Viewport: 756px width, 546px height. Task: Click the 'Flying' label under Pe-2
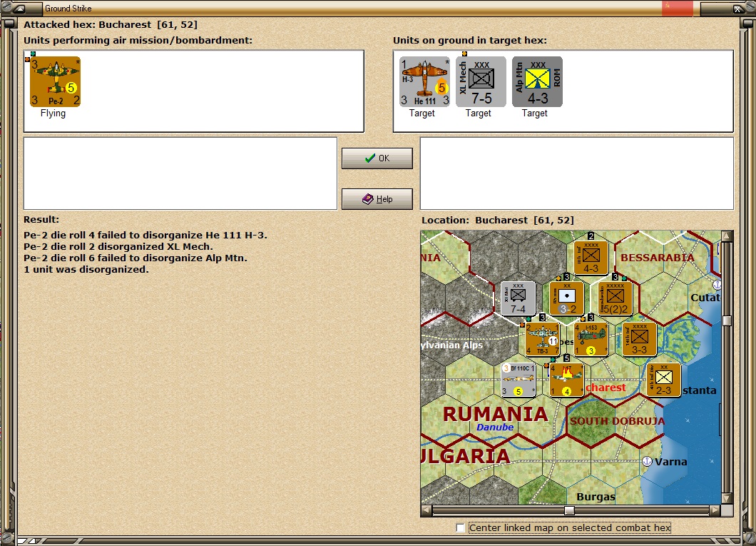point(53,113)
